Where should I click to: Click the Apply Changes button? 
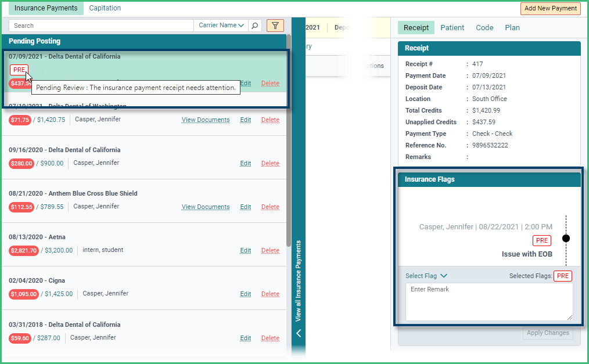pos(548,333)
